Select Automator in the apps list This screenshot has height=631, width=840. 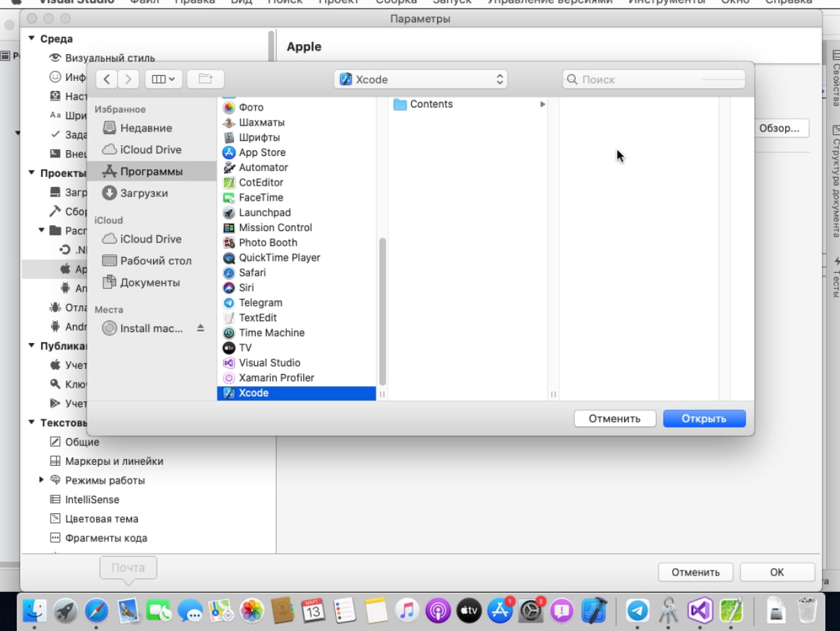pos(296,167)
